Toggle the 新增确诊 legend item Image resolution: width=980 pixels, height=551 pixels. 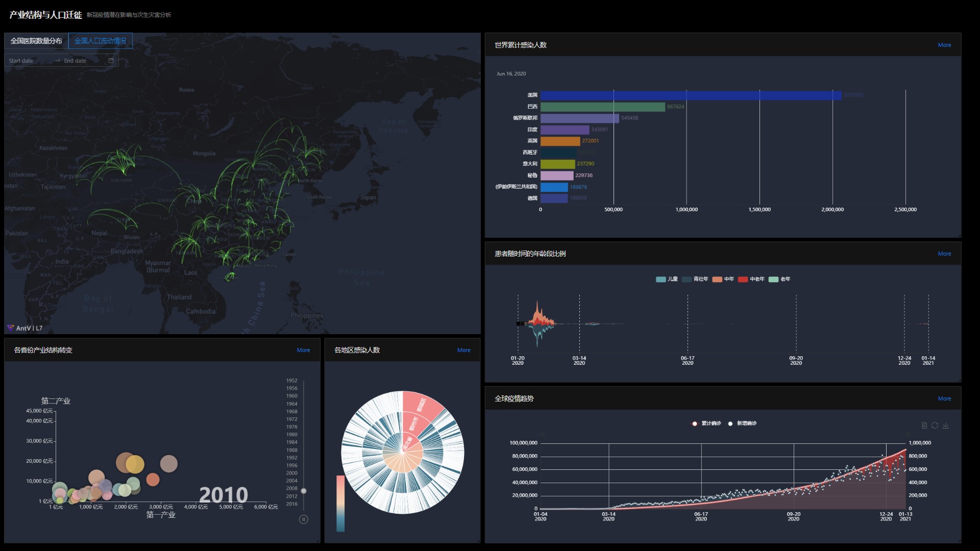pos(742,423)
